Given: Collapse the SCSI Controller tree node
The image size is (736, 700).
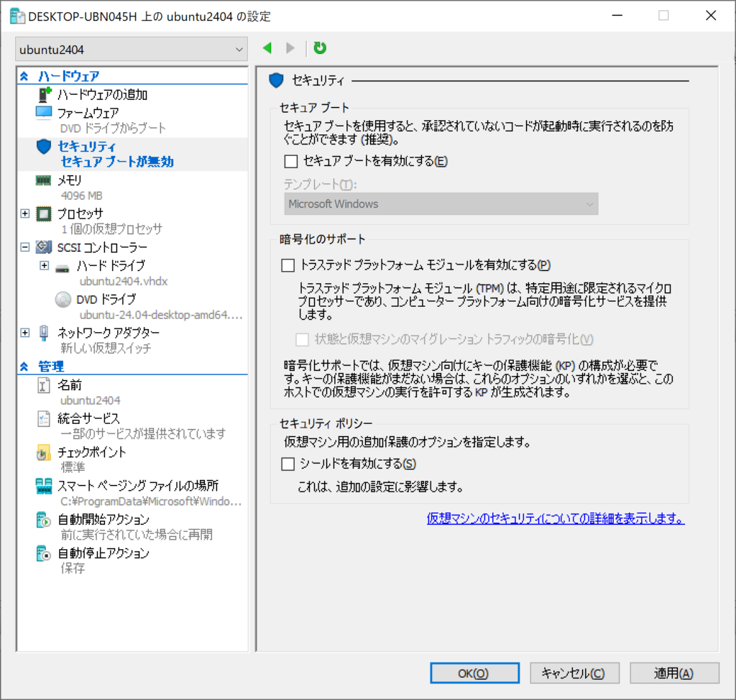Looking at the screenshot, I should click(25, 247).
